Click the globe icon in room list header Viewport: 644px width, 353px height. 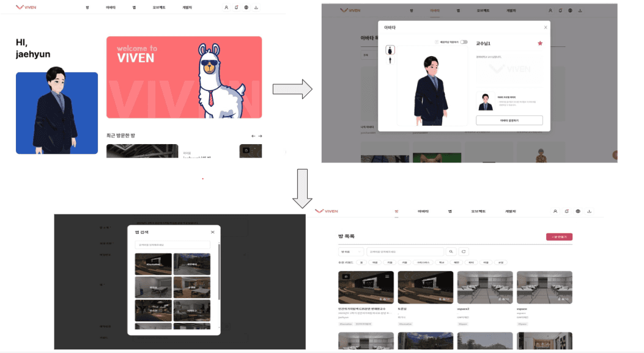tap(578, 211)
